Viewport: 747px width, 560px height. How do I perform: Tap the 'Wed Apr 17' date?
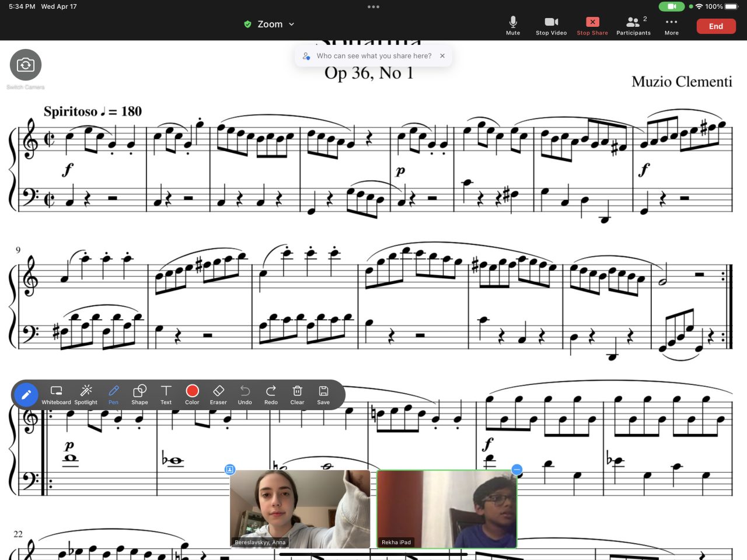(59, 6)
